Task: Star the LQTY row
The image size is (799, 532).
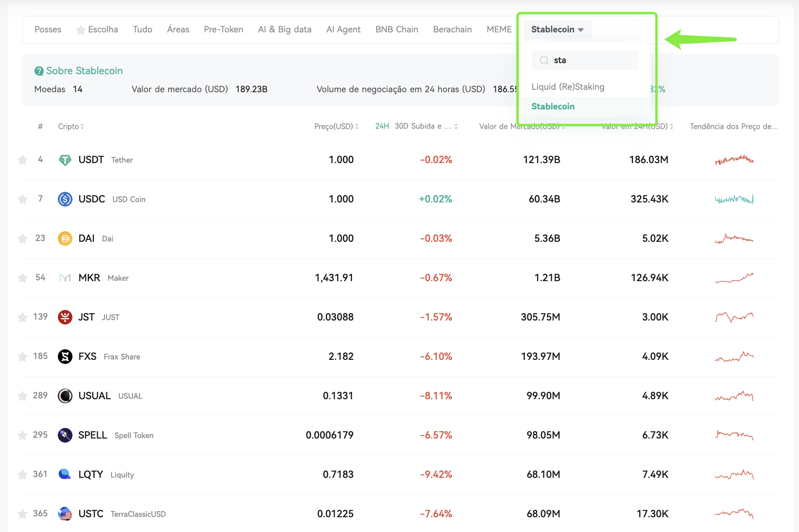Action: (23, 475)
